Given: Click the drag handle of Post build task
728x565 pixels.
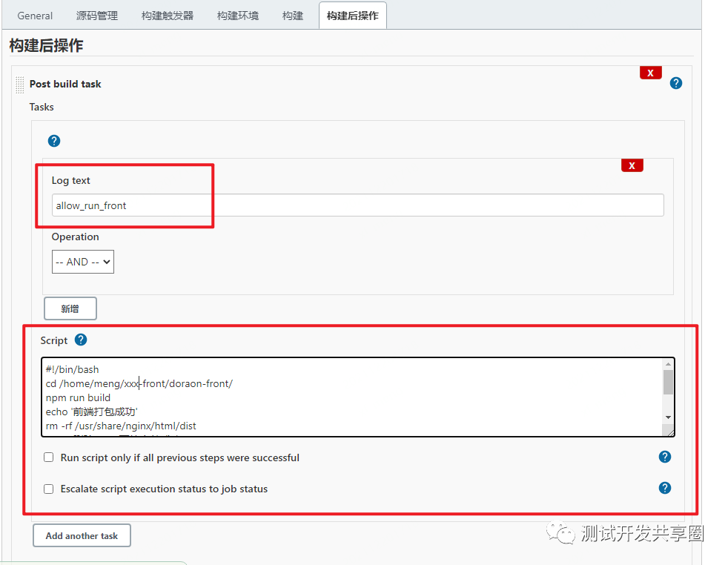Looking at the screenshot, I should (19, 84).
